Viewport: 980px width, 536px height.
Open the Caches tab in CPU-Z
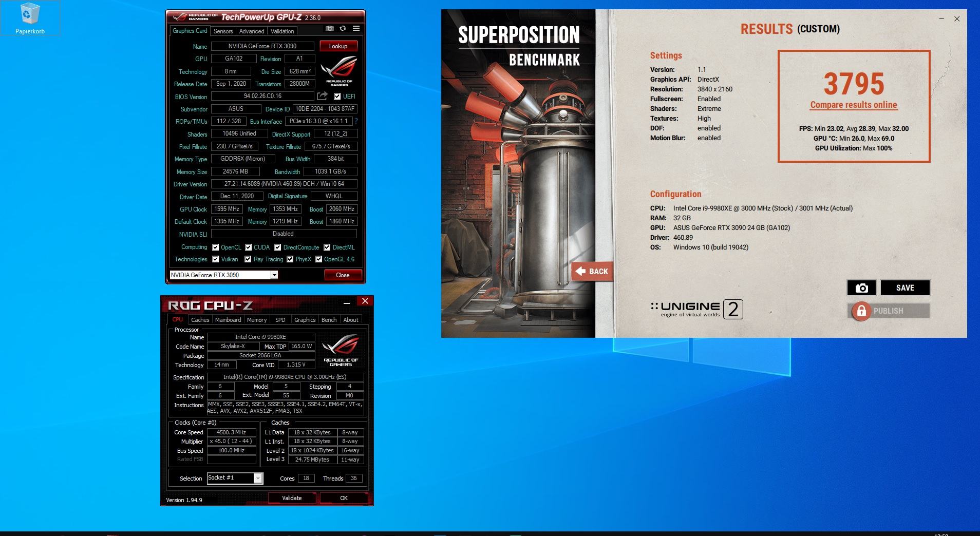click(200, 320)
